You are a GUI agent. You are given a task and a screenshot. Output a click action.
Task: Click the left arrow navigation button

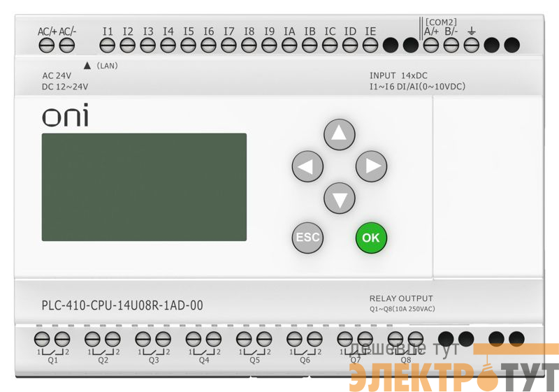click(x=307, y=166)
